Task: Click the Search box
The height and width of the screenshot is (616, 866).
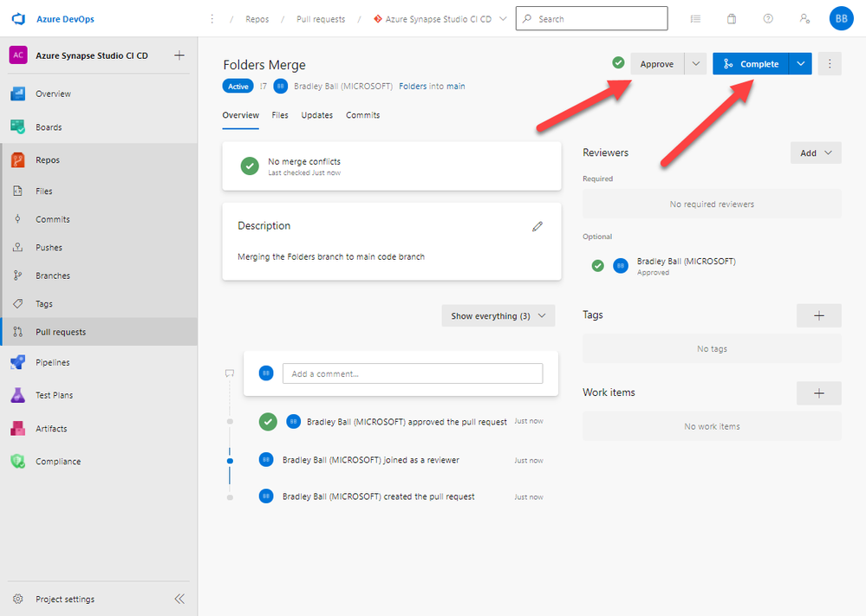Action: click(x=591, y=19)
